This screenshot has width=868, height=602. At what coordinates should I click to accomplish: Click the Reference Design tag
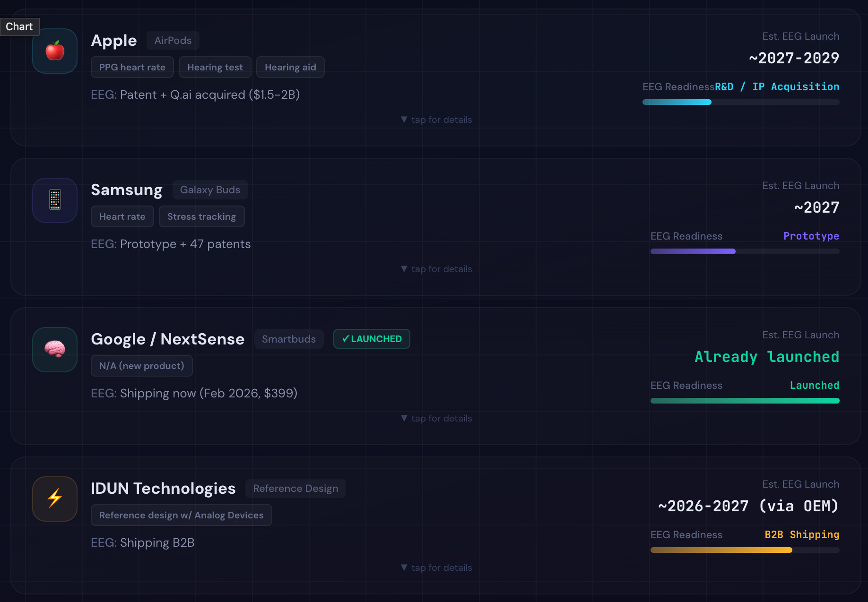click(x=295, y=489)
